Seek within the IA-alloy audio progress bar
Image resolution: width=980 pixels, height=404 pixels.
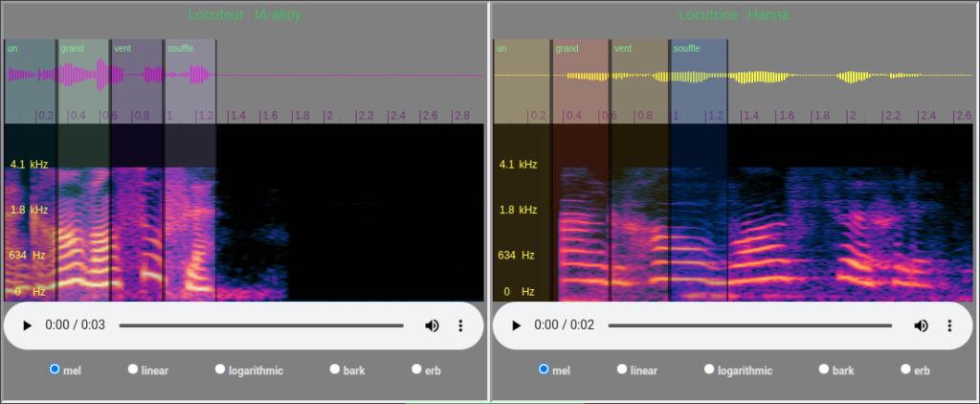pyautogui.click(x=260, y=325)
